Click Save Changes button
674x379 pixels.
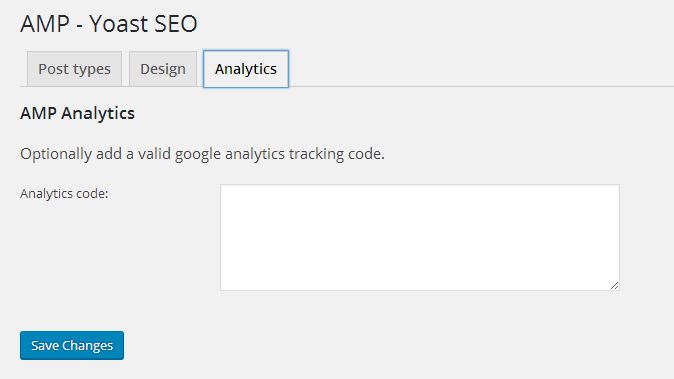72,345
